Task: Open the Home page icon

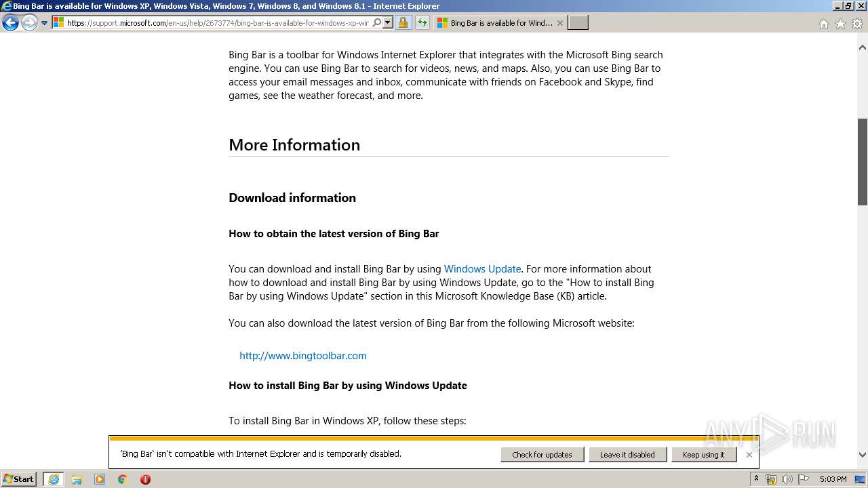Action: (823, 24)
